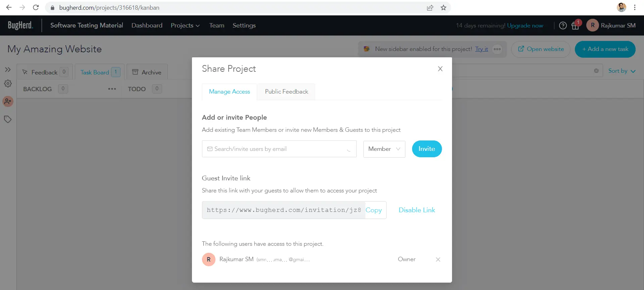Go back using browser back arrow
644x290 pixels.
9,7
